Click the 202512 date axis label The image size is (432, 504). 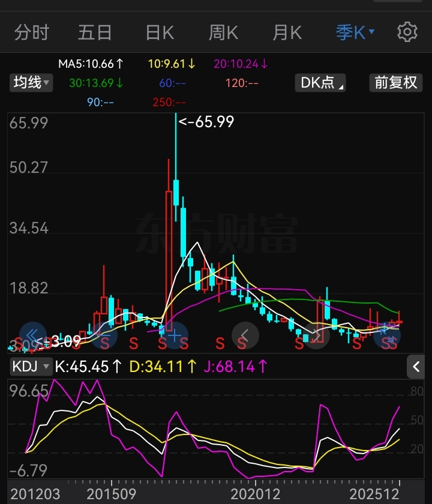374,494
